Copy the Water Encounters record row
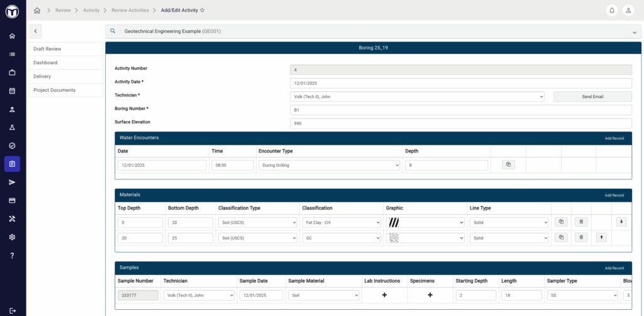This screenshot has width=644, height=316. [x=509, y=165]
